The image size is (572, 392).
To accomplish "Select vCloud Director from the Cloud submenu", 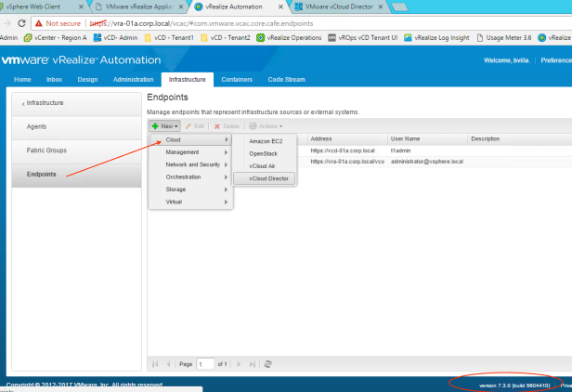I will point(268,178).
